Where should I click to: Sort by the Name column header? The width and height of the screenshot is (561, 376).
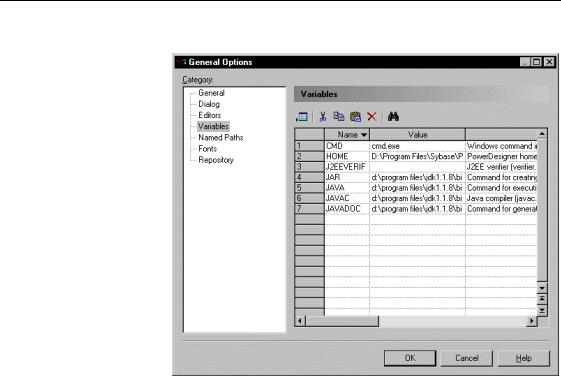tap(347, 135)
